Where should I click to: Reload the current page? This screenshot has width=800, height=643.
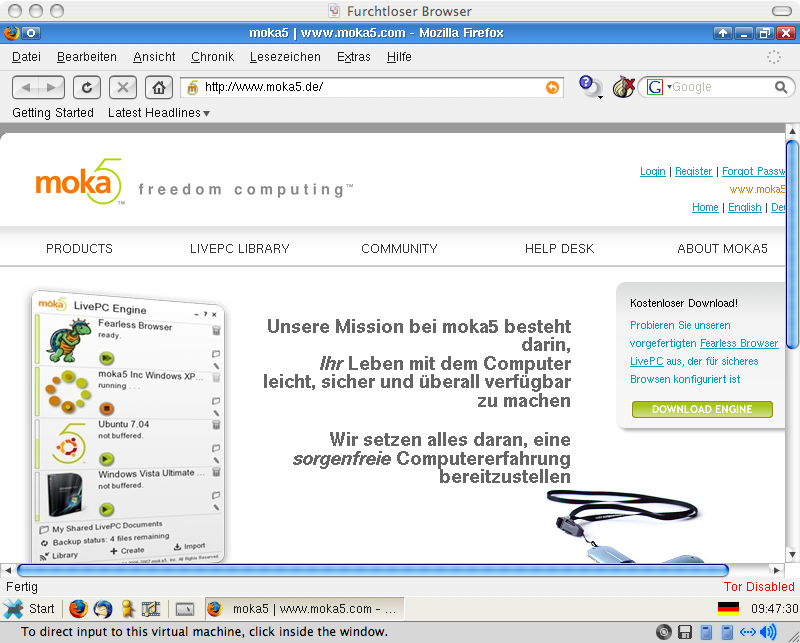pyautogui.click(x=87, y=87)
